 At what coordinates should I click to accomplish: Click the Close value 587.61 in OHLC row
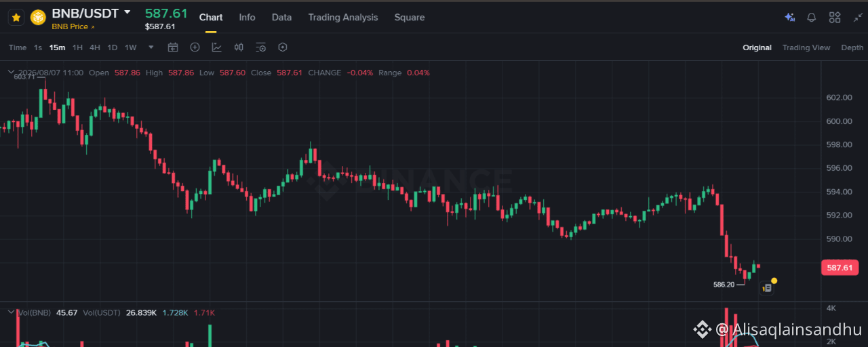[x=290, y=73]
